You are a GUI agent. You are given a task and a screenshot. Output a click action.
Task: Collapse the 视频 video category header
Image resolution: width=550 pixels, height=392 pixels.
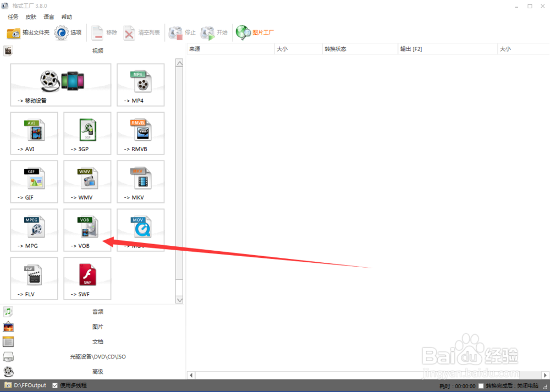pyautogui.click(x=92, y=51)
